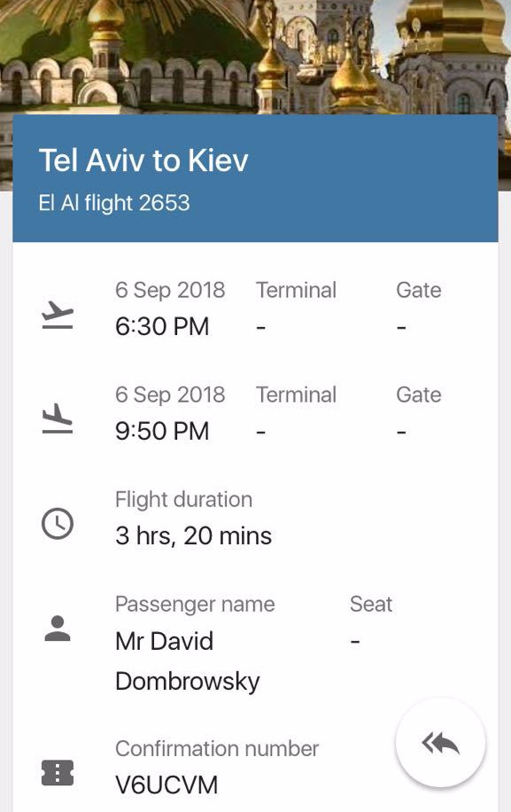Tap the Kiev cathedral header image
Viewport: 511px width, 812px height.
pyautogui.click(x=255, y=57)
